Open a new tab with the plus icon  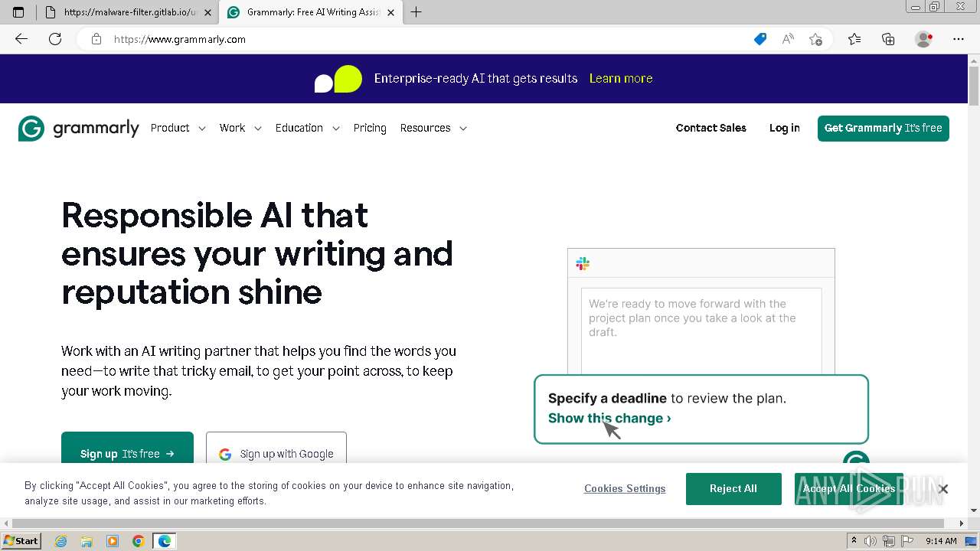point(416,12)
